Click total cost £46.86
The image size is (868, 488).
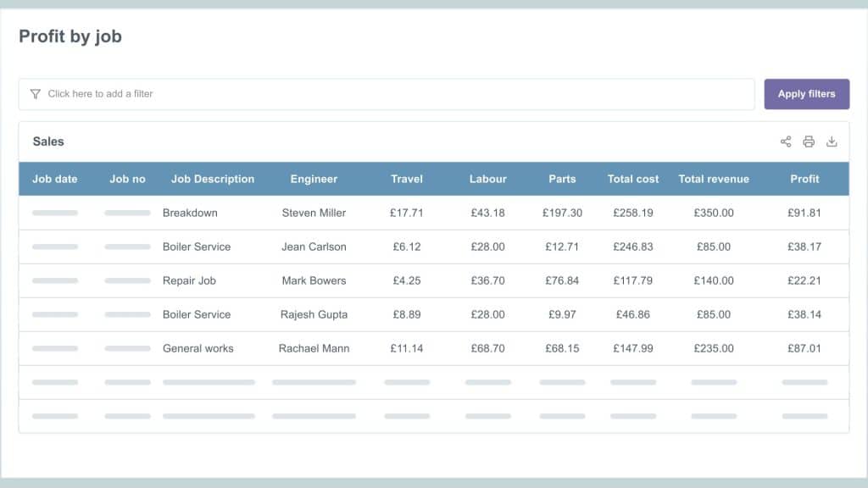[632, 315]
